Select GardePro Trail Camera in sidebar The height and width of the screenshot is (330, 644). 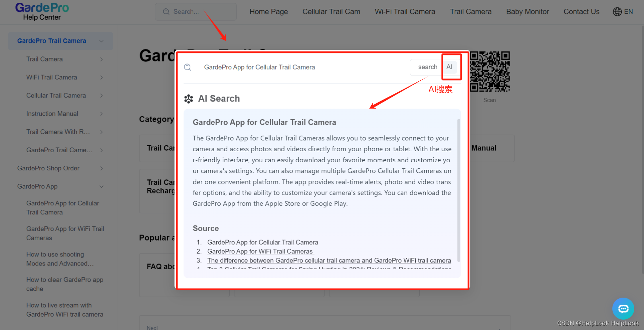coord(52,41)
